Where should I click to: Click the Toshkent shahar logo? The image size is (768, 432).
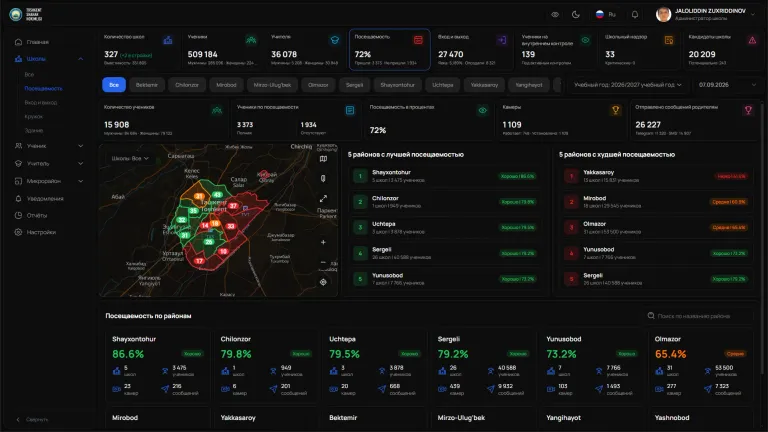point(25,14)
